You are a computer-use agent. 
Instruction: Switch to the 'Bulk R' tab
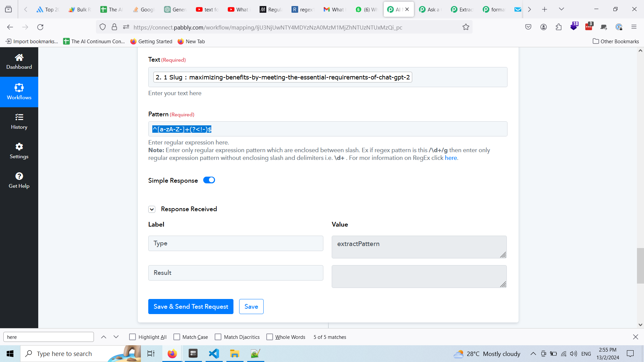point(80,9)
